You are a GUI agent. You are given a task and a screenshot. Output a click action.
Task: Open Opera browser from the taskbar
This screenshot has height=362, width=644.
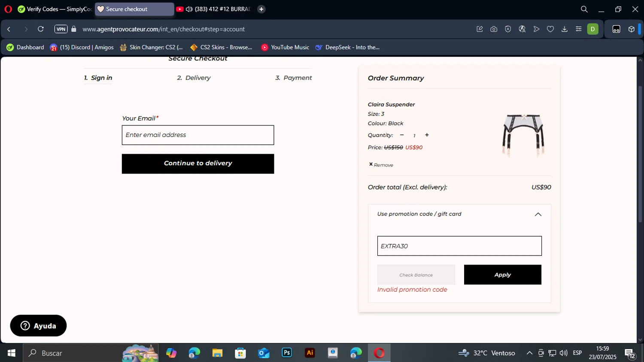coord(379,353)
